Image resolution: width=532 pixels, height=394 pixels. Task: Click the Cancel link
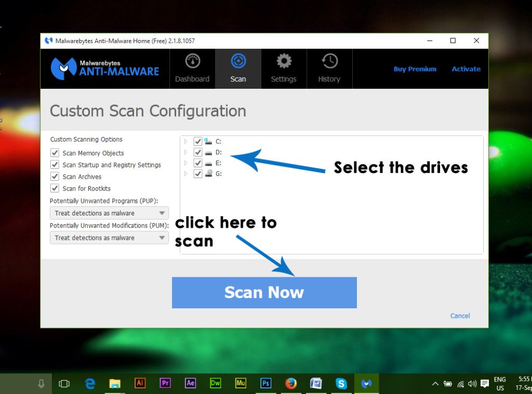(x=460, y=316)
